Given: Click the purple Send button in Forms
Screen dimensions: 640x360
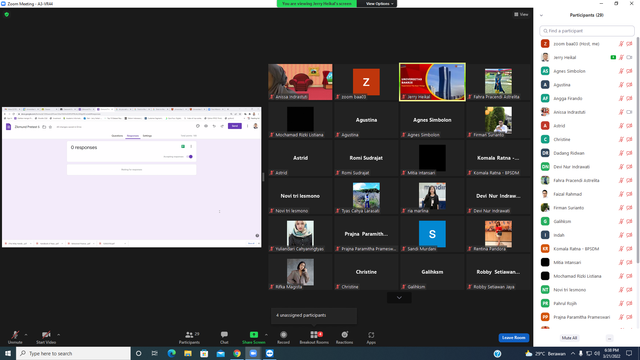Looking at the screenshot, I should pyautogui.click(x=235, y=126).
